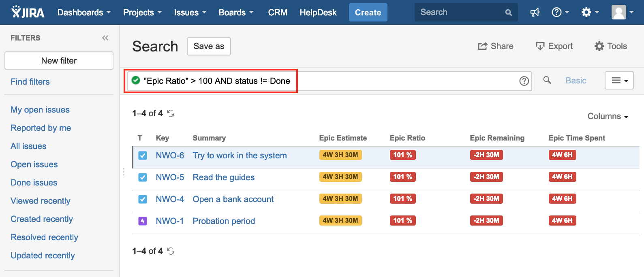Click the magnifier in top search box
Image resolution: width=644 pixels, height=277 pixels.
509,13
